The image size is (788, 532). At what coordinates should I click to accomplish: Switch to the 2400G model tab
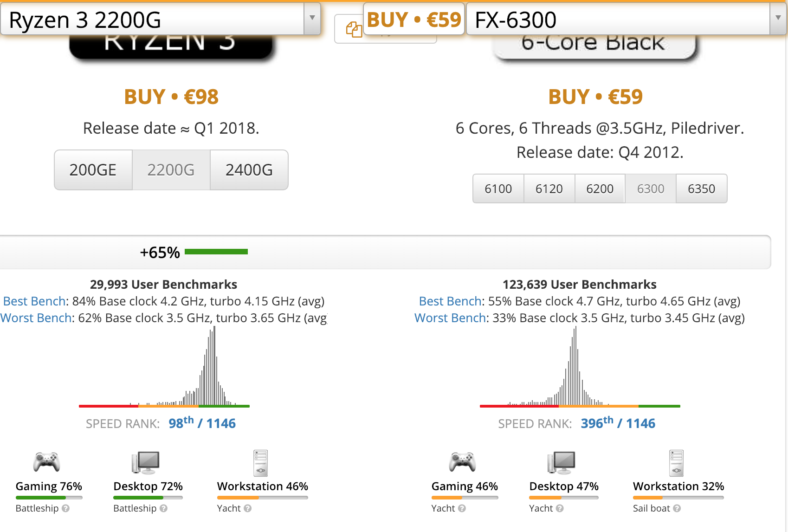coord(249,170)
